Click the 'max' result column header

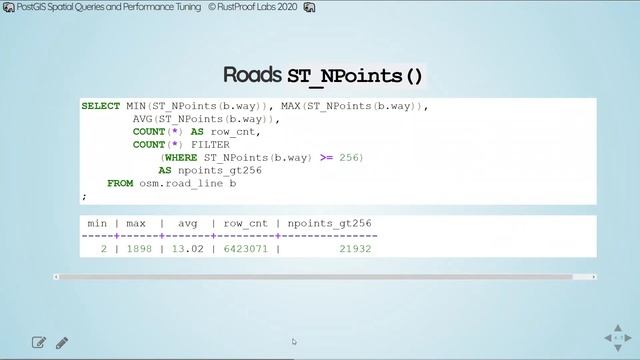pos(136,224)
